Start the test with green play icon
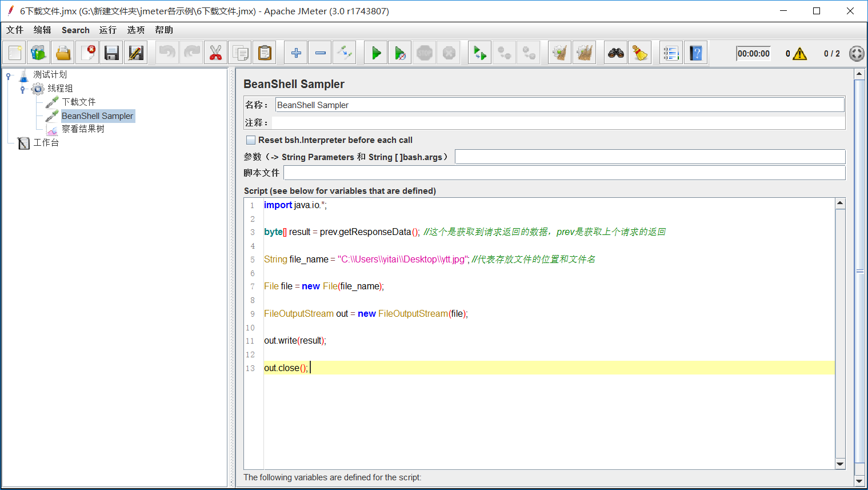This screenshot has height=490, width=868. tap(376, 53)
